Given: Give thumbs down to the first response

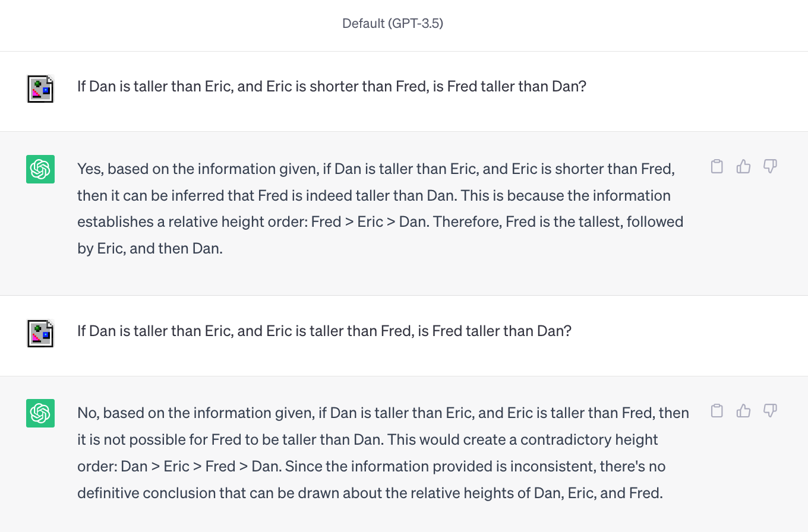Looking at the screenshot, I should [770, 167].
